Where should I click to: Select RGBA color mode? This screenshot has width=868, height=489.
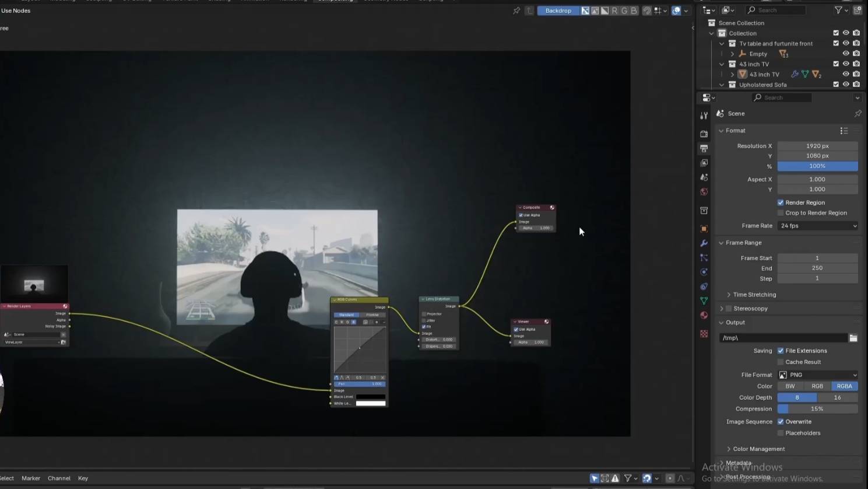coord(845,386)
